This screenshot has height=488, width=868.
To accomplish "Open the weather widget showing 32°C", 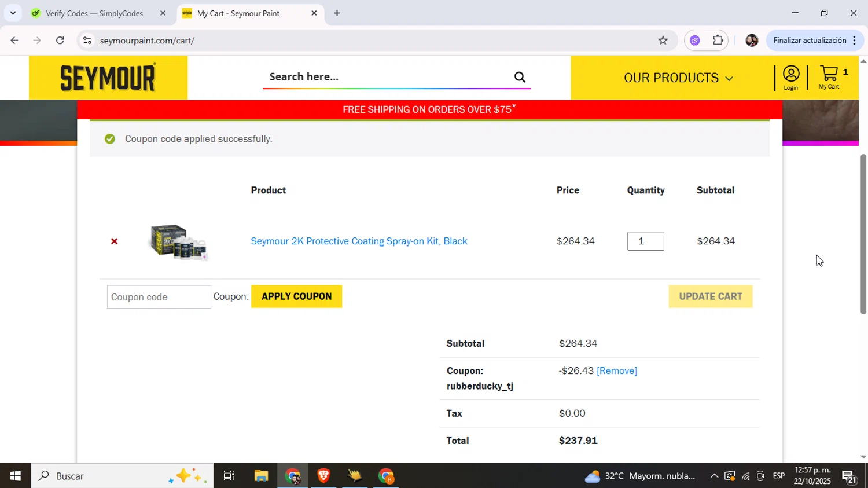I will 639,476.
